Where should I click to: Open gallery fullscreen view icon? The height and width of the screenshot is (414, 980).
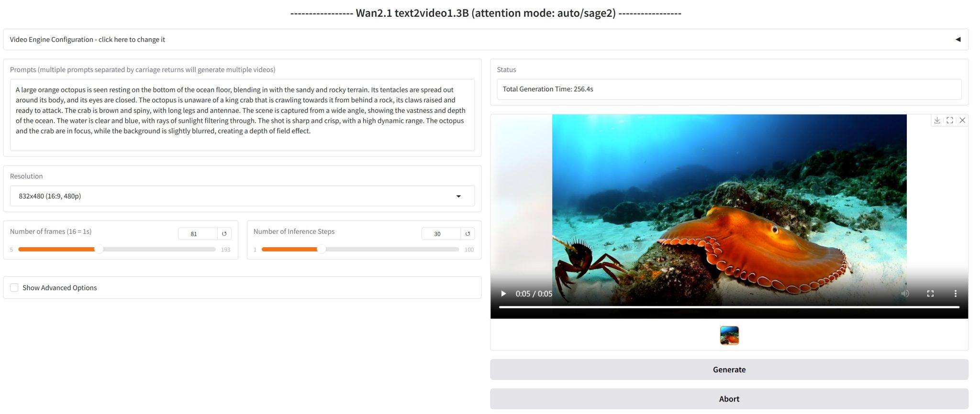click(x=950, y=120)
